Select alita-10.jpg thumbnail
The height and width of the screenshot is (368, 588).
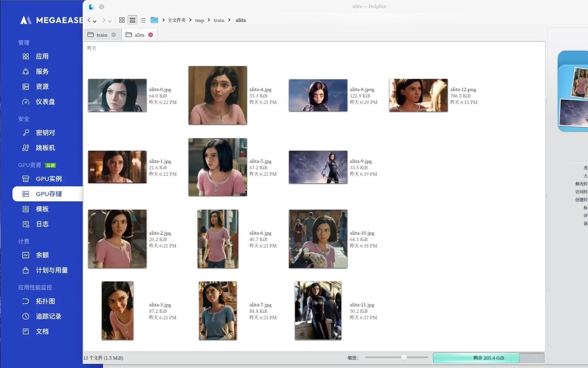point(318,239)
